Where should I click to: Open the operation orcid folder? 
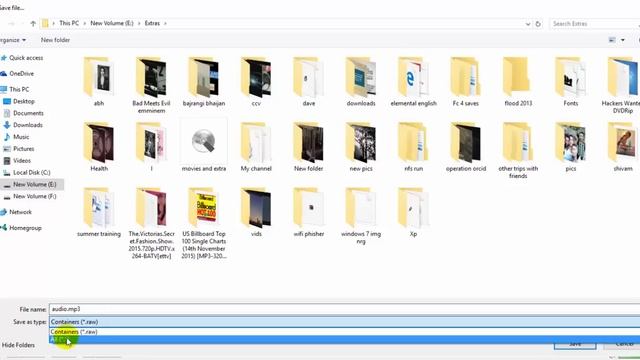coord(466,147)
